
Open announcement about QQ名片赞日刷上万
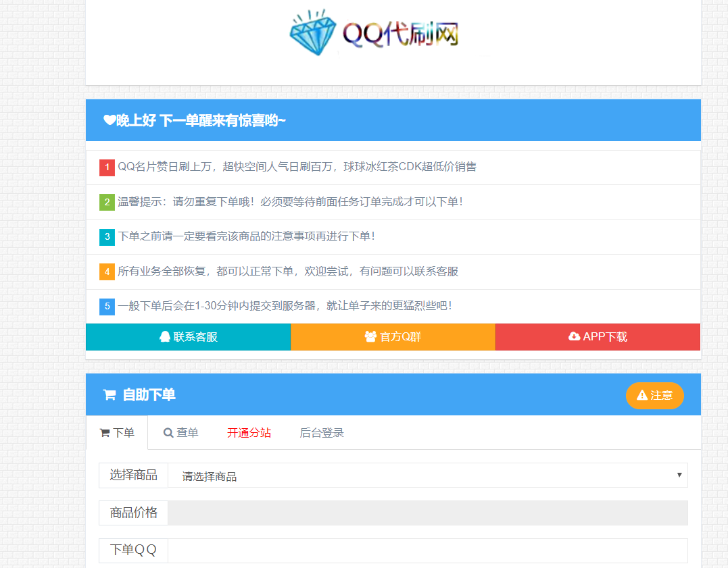pyautogui.click(x=297, y=166)
